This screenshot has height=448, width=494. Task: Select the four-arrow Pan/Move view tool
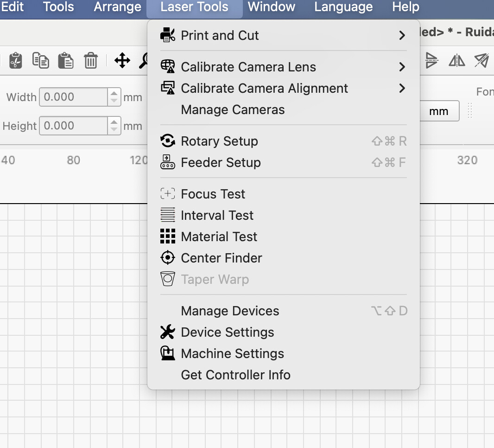coord(122,60)
